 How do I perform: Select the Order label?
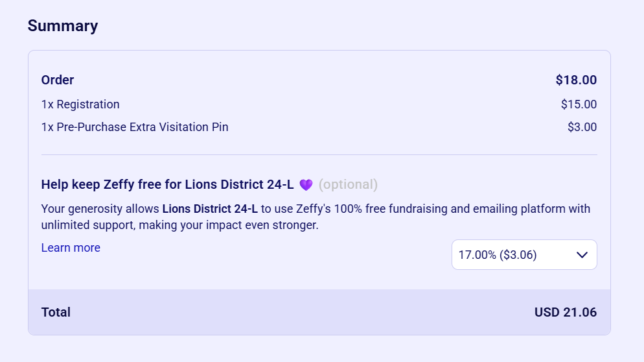point(58,80)
